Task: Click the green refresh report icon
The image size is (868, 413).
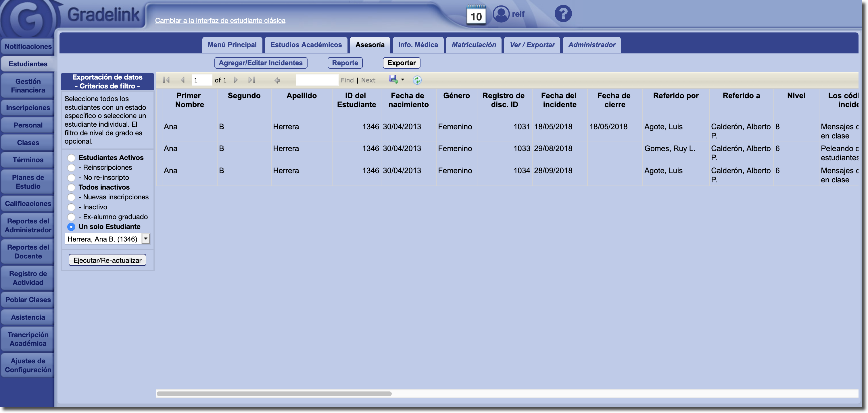Action: pyautogui.click(x=417, y=80)
